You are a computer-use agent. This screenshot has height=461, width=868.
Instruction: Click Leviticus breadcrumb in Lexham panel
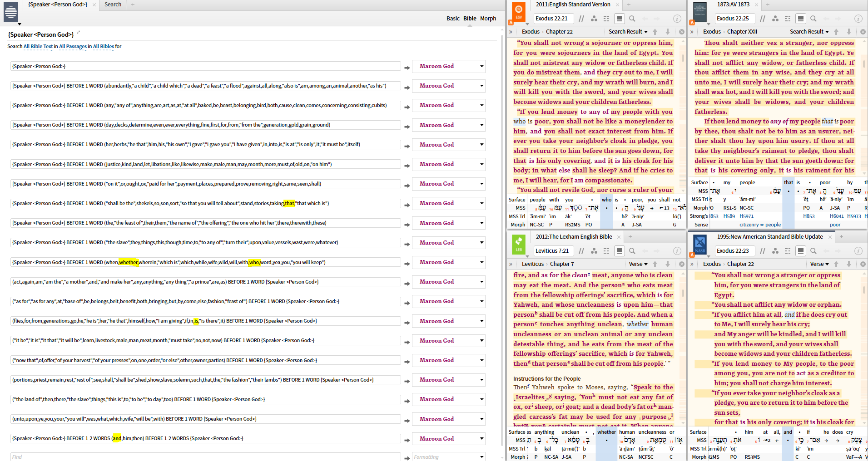[x=532, y=264]
